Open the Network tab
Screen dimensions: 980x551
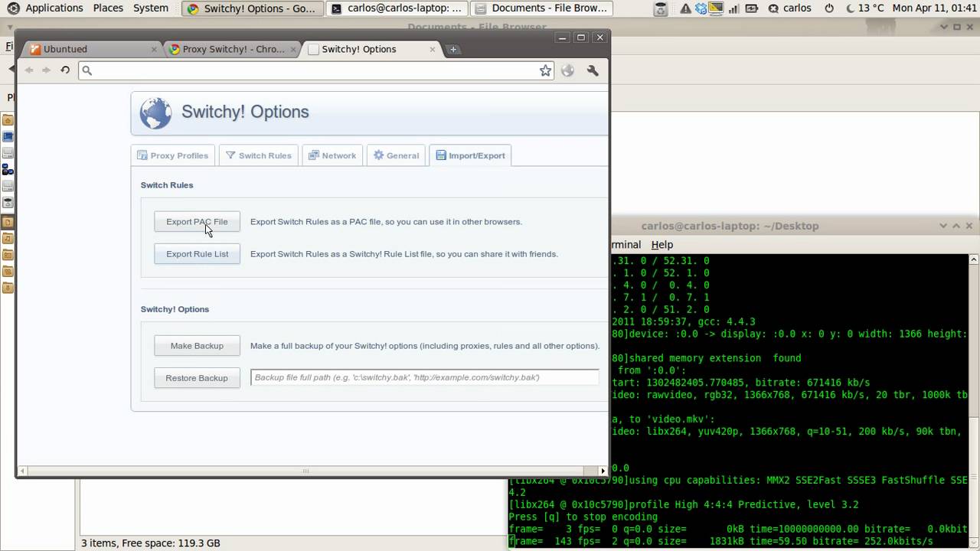pyautogui.click(x=332, y=155)
